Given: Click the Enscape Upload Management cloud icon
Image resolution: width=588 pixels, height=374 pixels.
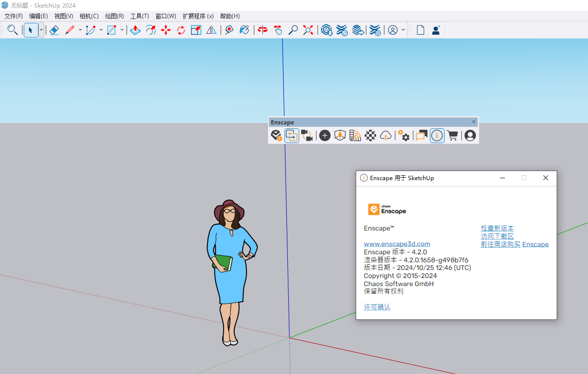Looking at the screenshot, I should [386, 135].
